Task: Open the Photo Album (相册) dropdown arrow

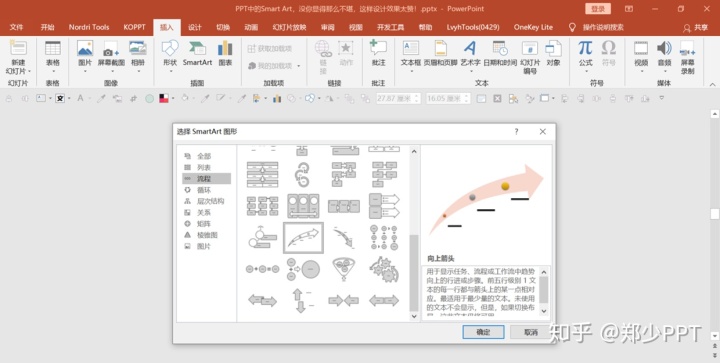Action: 138,71
